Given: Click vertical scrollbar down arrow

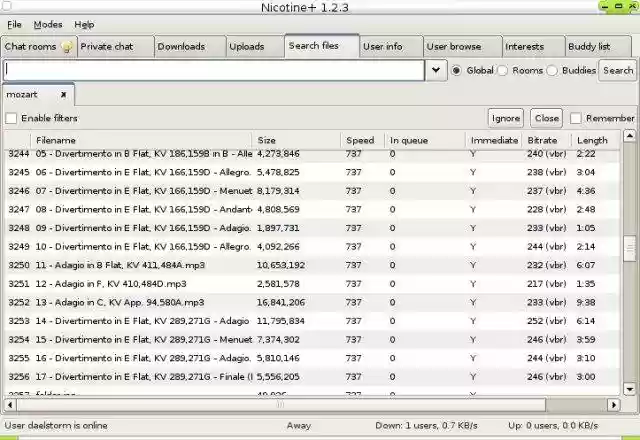Looking at the screenshot, I should tap(629, 389).
